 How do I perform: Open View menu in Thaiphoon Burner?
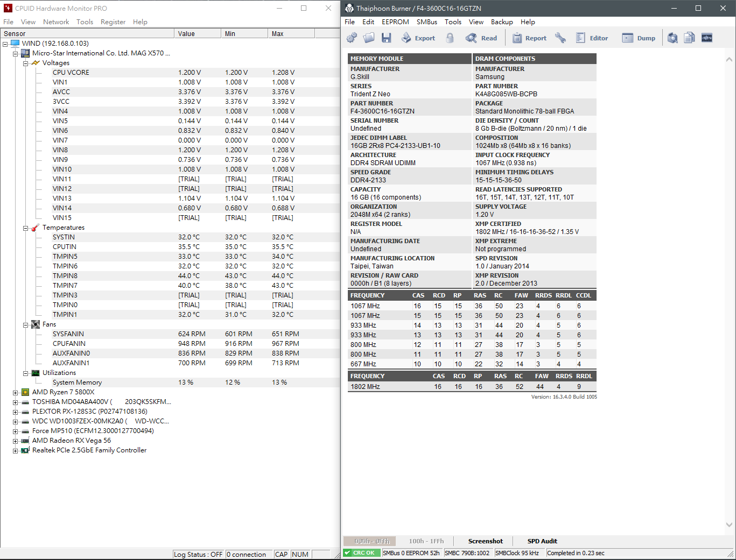[x=476, y=22]
